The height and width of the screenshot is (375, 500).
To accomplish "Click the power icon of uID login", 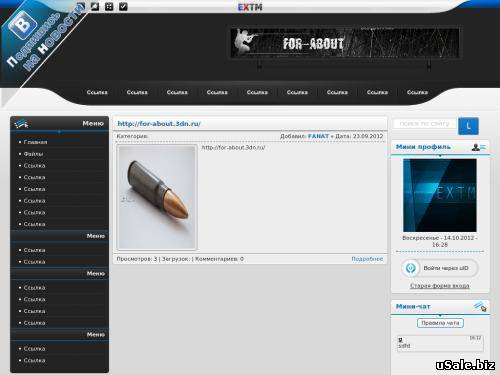I will (x=411, y=268).
